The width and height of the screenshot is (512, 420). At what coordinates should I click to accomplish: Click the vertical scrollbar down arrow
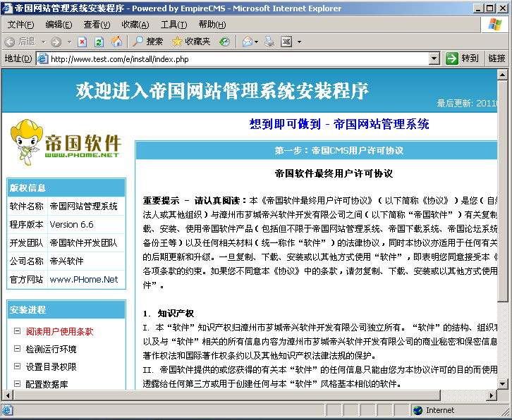[502, 384]
